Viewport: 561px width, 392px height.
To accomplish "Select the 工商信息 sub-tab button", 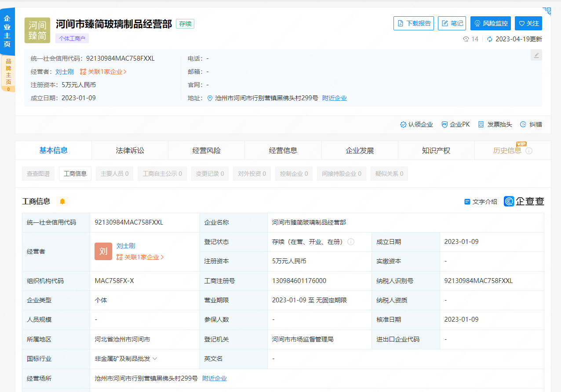I will 75,174.
